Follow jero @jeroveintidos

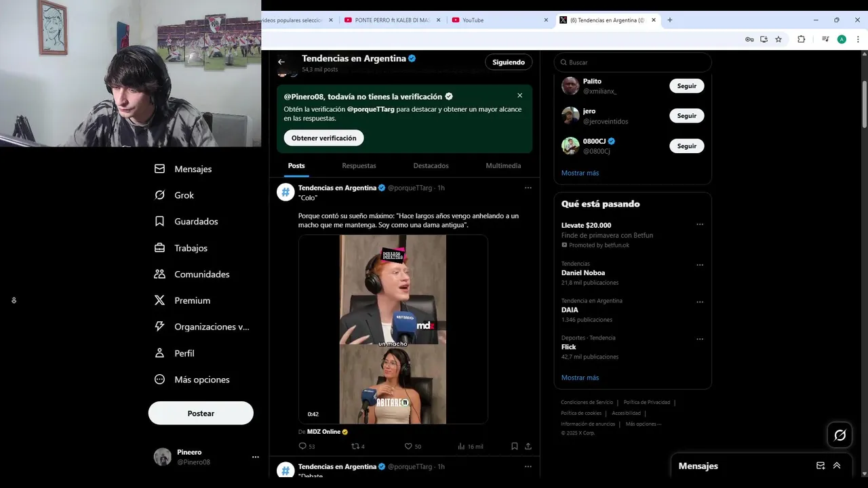[x=686, y=116]
